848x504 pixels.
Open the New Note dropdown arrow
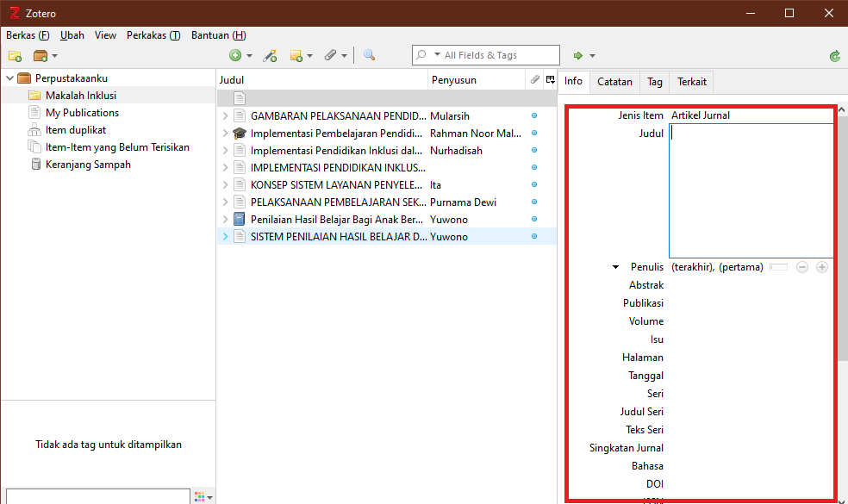tap(310, 56)
